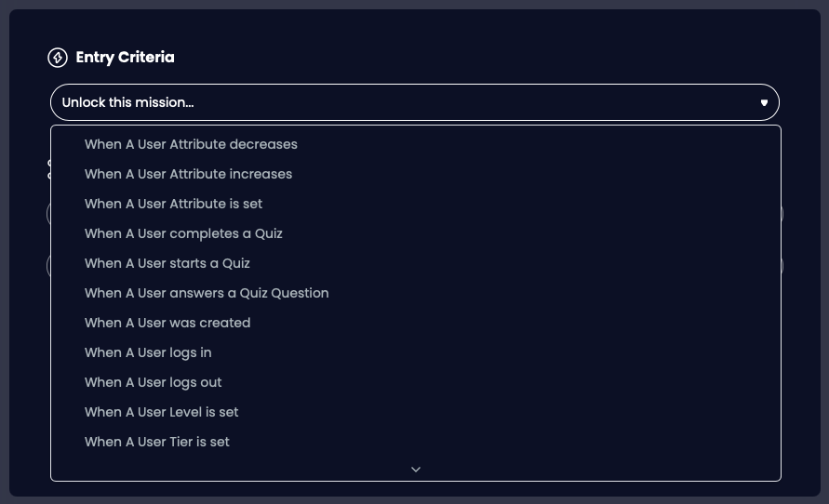Pick 'When A User was created' trigger
This screenshot has width=829, height=504.
coord(167,323)
